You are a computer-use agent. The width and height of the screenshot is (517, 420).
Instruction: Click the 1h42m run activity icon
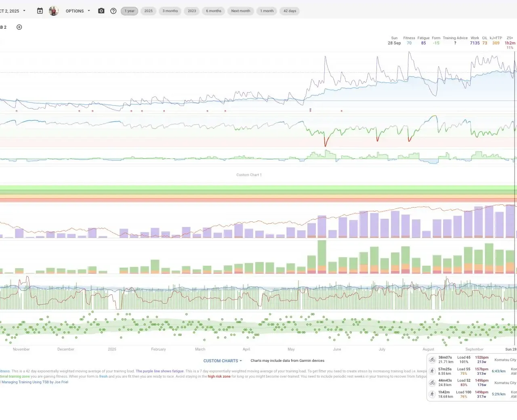[x=432, y=394]
